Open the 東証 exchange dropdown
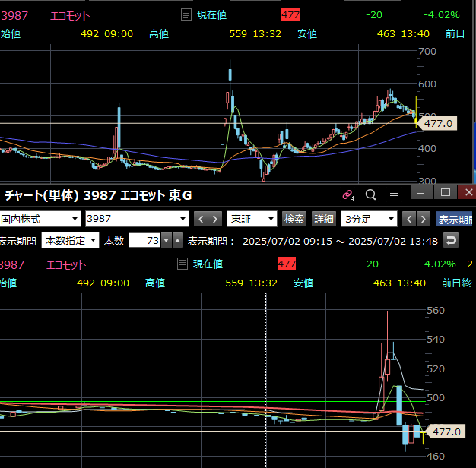This screenshot has width=476, height=468. pos(252,219)
